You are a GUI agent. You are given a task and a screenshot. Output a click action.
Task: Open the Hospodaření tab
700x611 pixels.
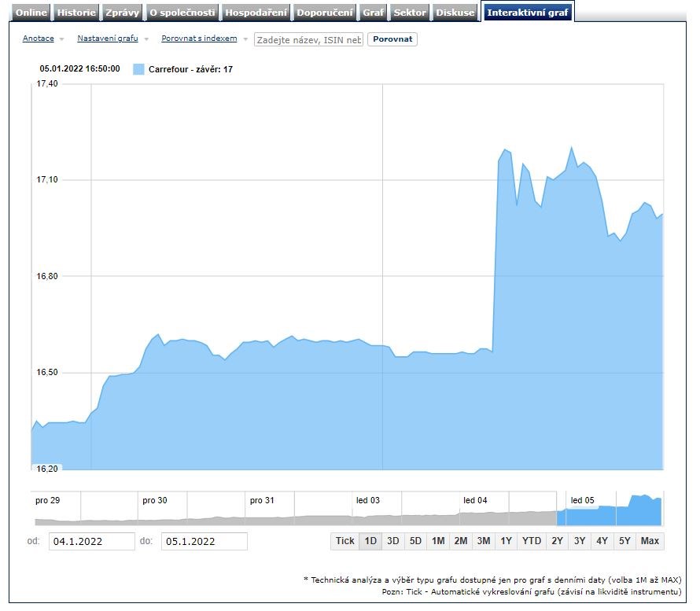(256, 13)
